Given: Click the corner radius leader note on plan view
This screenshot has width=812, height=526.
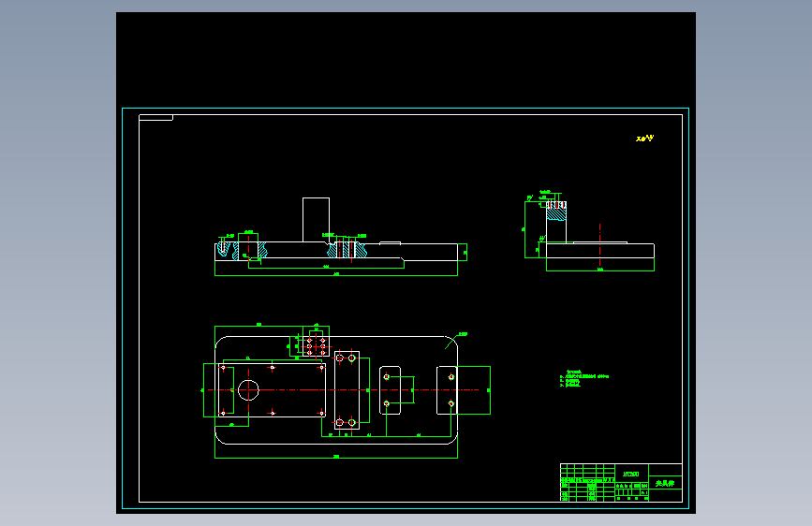Looking at the screenshot, I should (x=463, y=334).
